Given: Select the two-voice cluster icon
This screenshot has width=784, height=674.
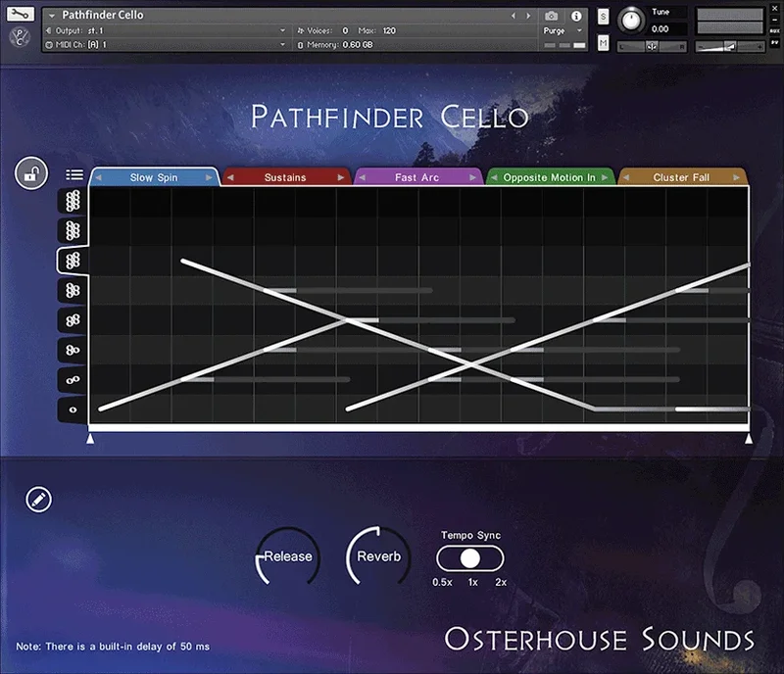Looking at the screenshot, I should click(73, 380).
